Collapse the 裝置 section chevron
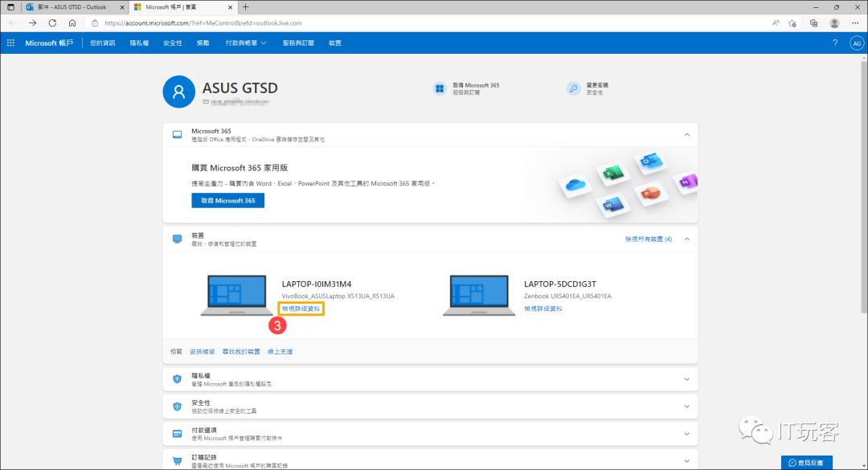 [687, 239]
